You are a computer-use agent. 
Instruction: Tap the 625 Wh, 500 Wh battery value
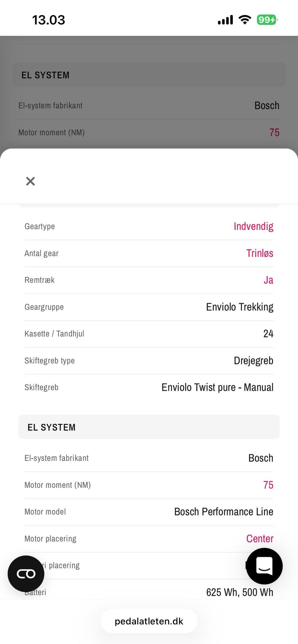tap(240, 592)
